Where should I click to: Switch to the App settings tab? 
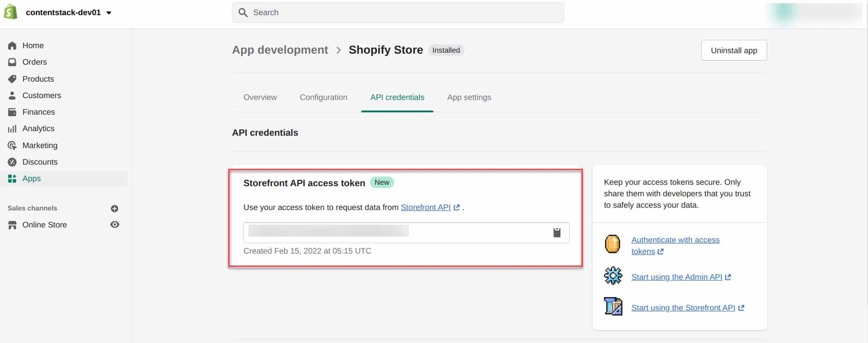[x=469, y=97]
